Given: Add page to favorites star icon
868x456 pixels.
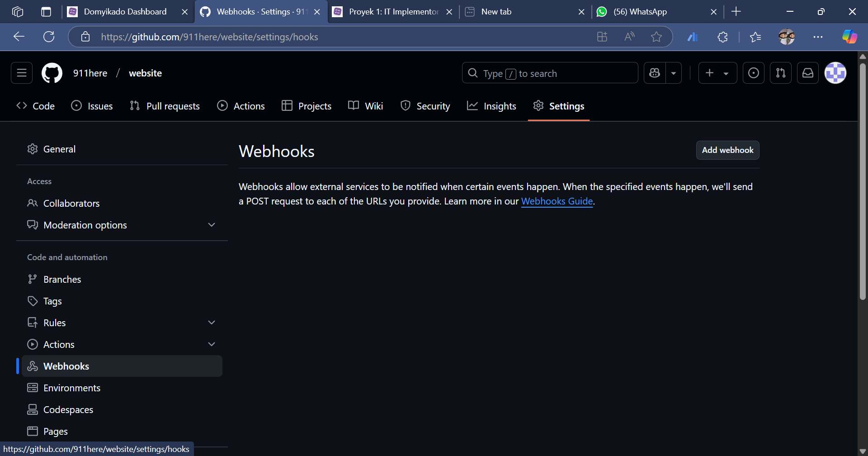Looking at the screenshot, I should pos(656,37).
